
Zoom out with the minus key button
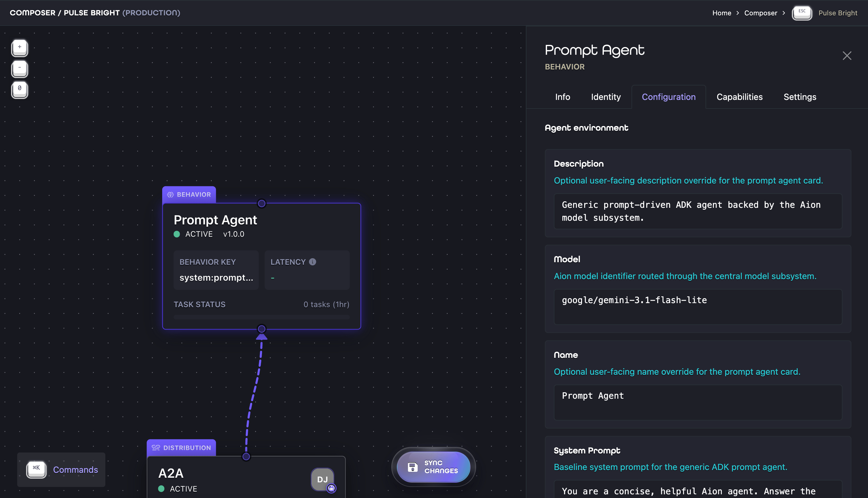(19, 69)
